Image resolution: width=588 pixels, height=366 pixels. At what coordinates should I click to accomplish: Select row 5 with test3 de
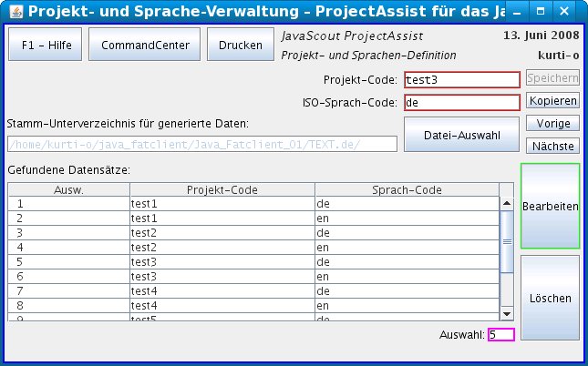pos(222,262)
